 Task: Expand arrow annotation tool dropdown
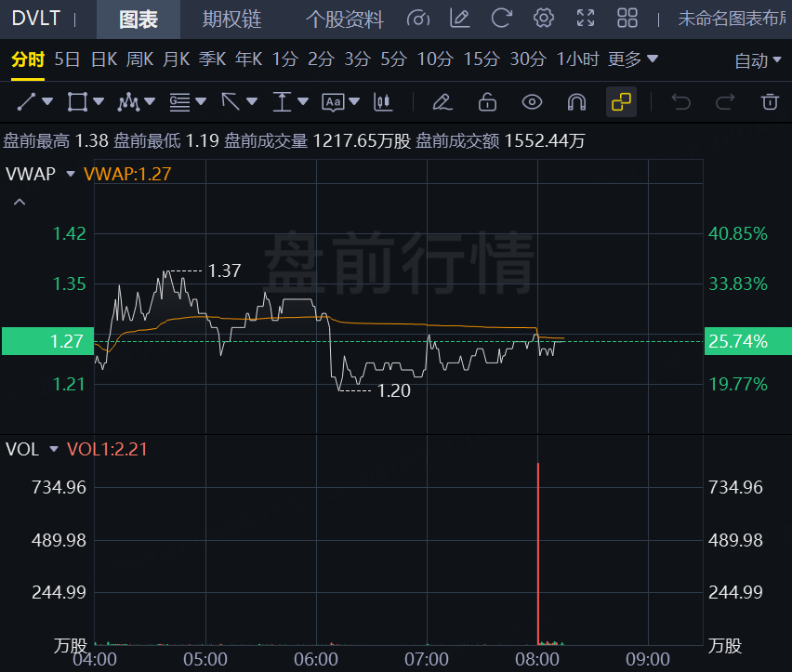tap(252, 102)
